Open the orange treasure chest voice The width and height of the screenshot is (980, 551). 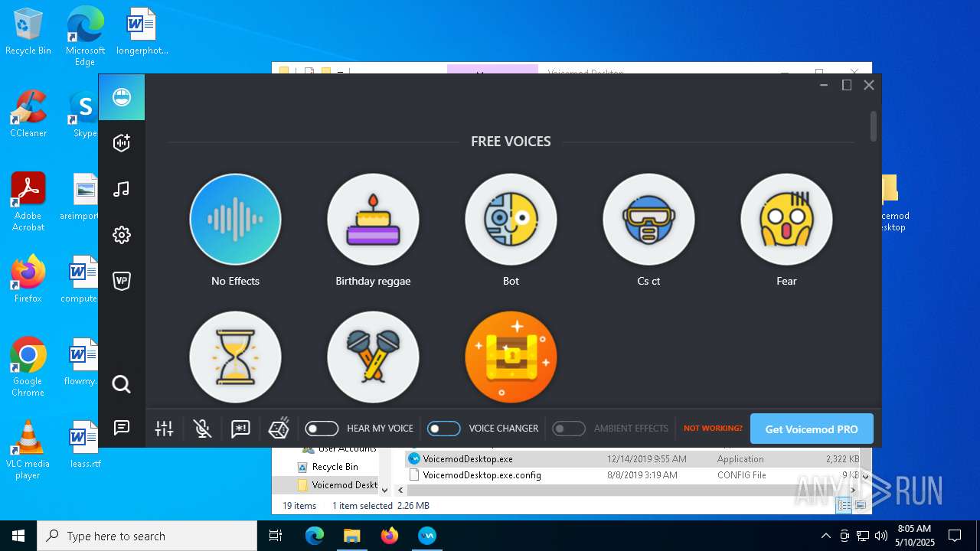click(x=511, y=357)
